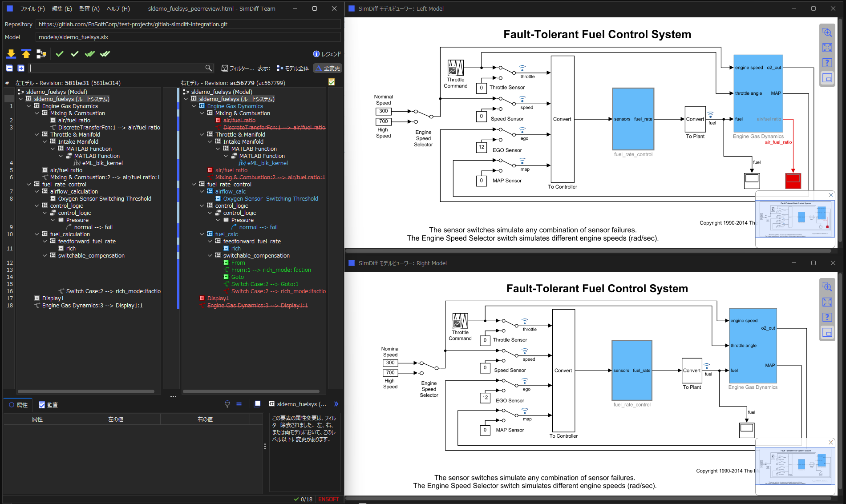Click the フィルター... filter button
This screenshot has width=846, height=504.
pyautogui.click(x=238, y=68)
